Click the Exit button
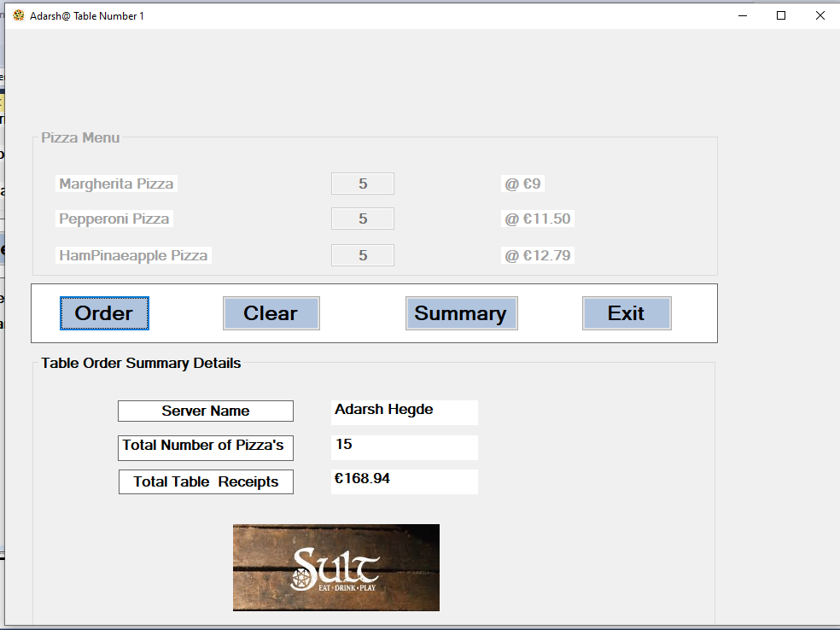840x630 pixels. point(627,312)
